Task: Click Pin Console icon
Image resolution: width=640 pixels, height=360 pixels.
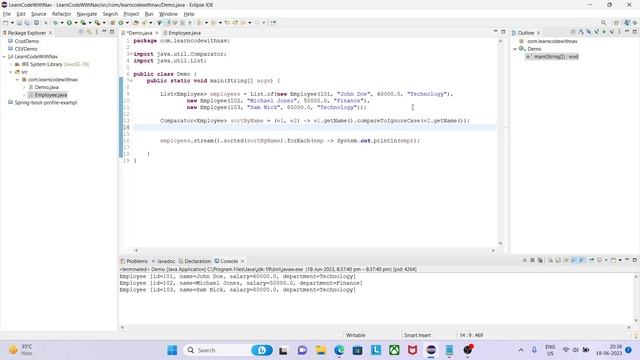Action: (x=592, y=260)
